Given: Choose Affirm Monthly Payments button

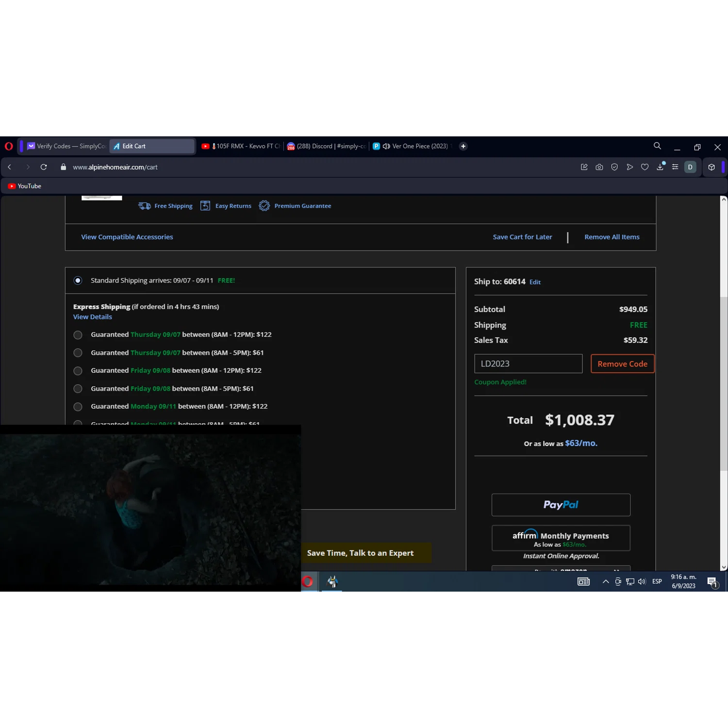Looking at the screenshot, I should coord(561,538).
